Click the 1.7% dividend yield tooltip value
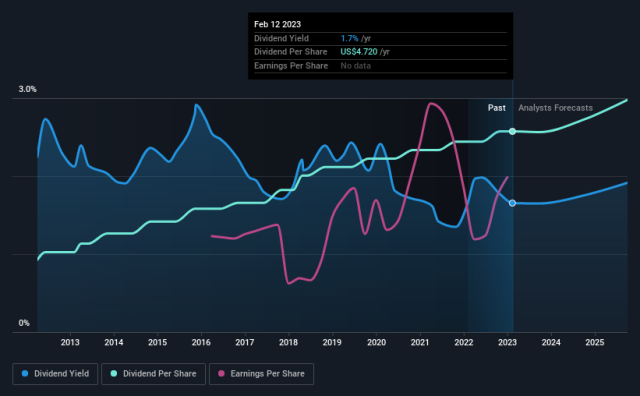 350,38
